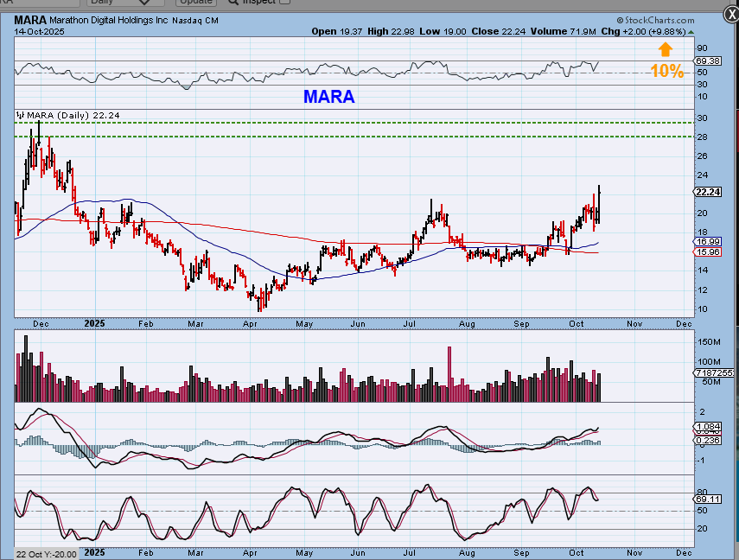Screen dimensions: 739x560
Task: Click the '80' level on stochastic axis
Action: coord(702,492)
